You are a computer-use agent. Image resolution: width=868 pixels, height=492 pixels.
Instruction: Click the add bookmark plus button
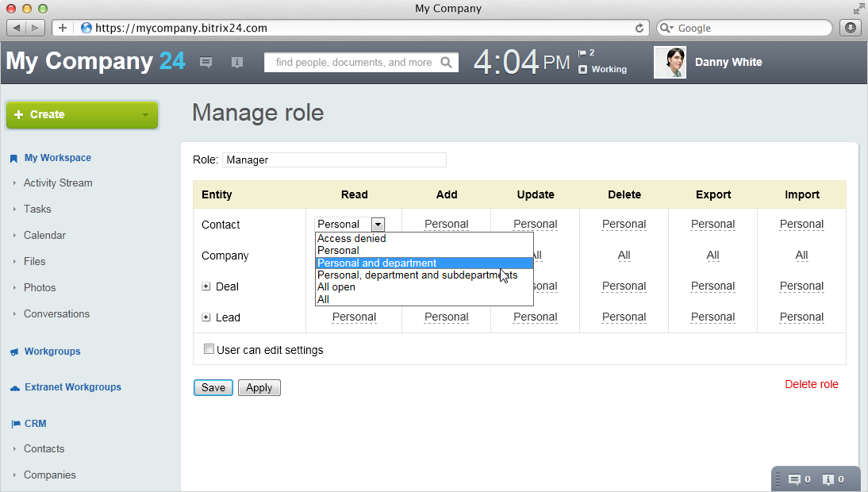[63, 28]
